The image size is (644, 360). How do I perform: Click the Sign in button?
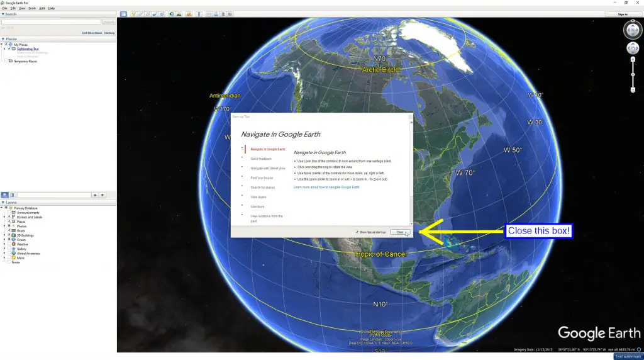623,14
